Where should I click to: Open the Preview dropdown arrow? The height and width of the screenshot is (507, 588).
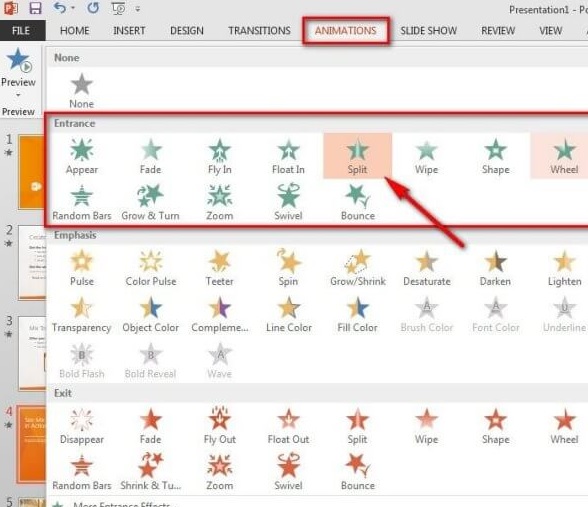click(18, 95)
